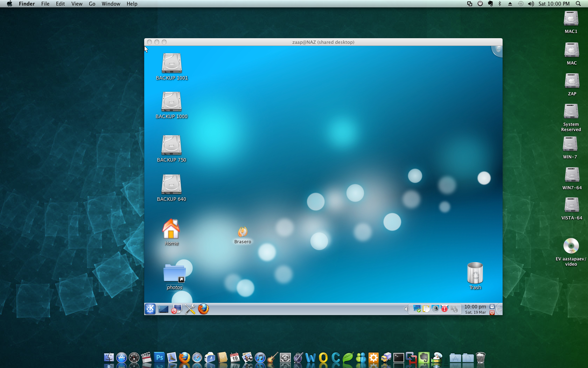This screenshot has width=588, height=368.
Task: Open the Mac Trash in the Dock
Action: [x=481, y=358]
